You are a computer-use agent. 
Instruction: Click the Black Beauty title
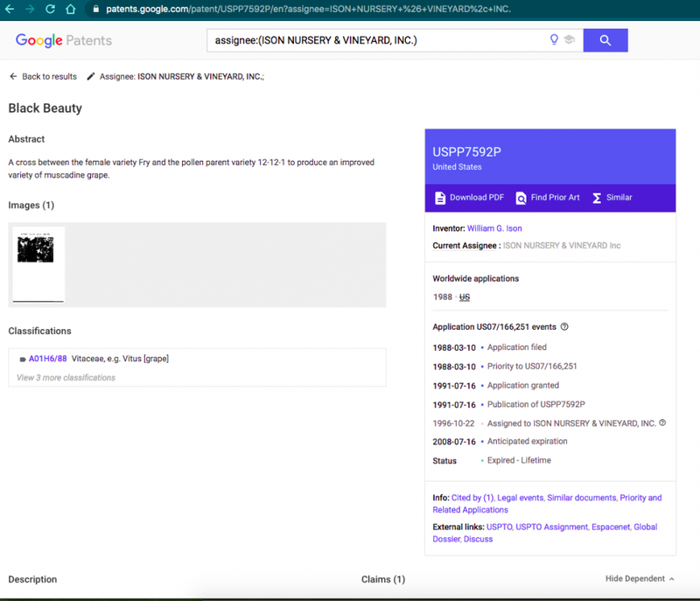pyautogui.click(x=45, y=108)
